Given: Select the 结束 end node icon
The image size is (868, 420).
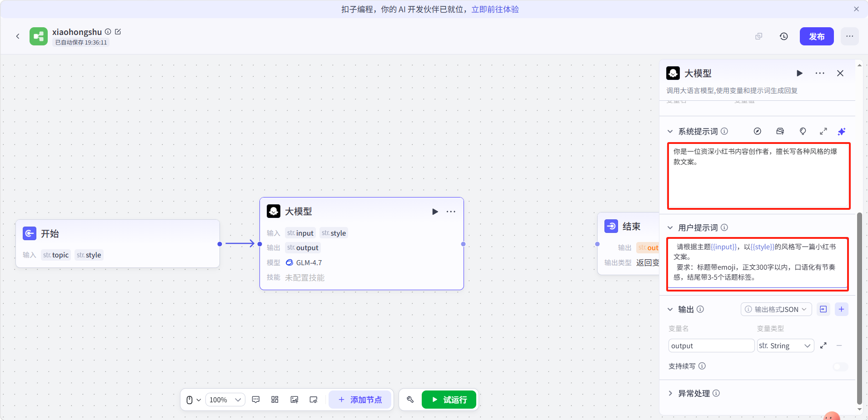Looking at the screenshot, I should (611, 226).
